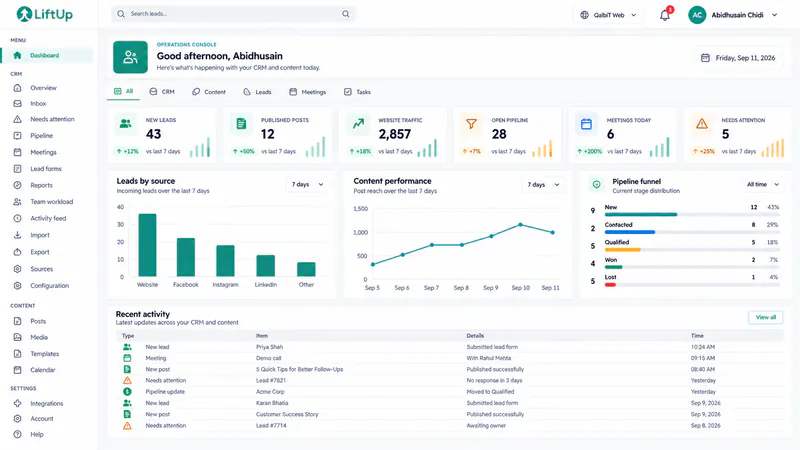Click the Activity feed clock icon

pos(17,218)
